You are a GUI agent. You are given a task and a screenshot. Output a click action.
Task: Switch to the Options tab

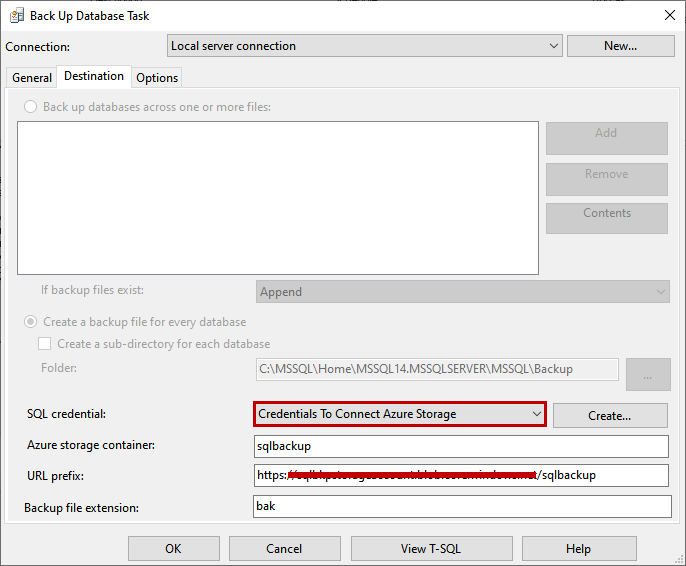pos(157,78)
